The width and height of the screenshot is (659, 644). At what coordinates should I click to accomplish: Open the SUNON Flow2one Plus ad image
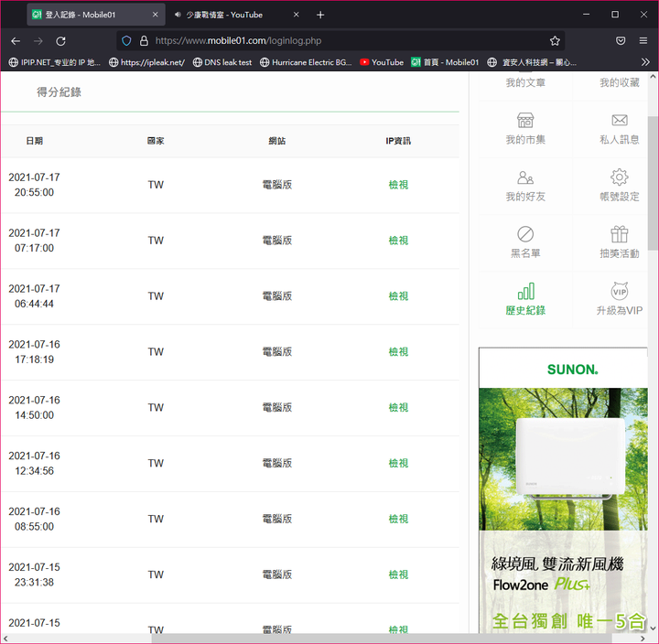(563, 489)
